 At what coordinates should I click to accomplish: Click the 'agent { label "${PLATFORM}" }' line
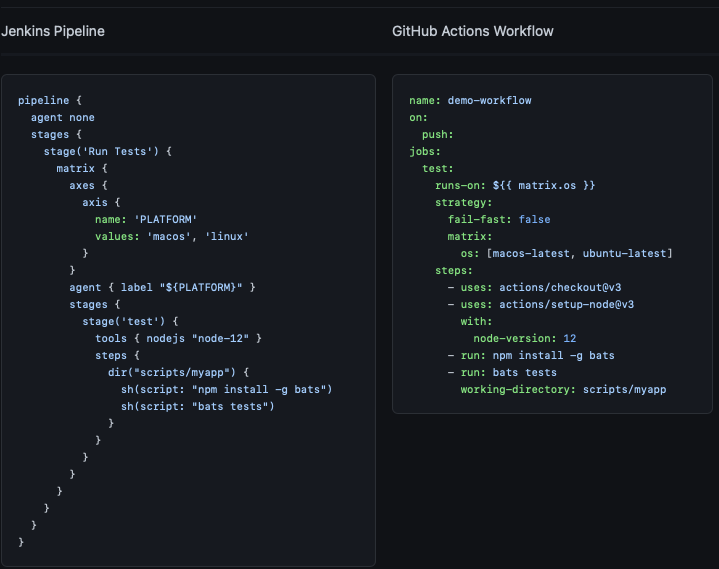162,287
